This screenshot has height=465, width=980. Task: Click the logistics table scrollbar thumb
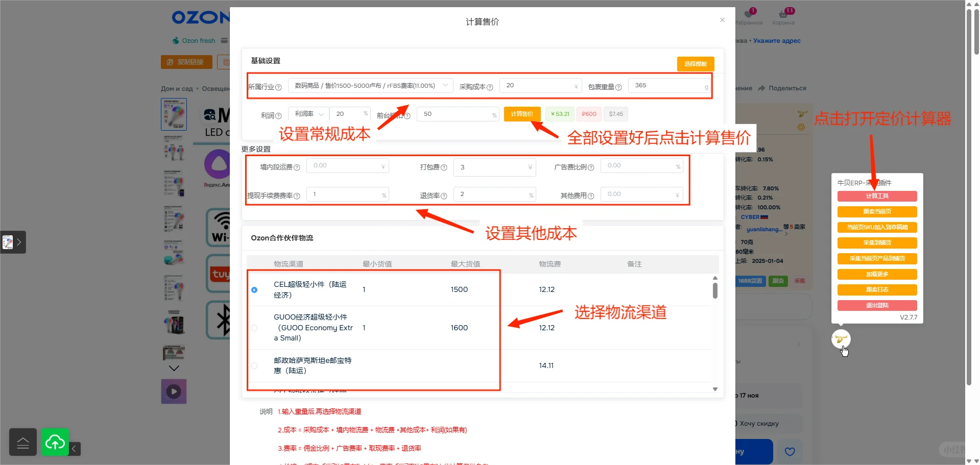[715, 290]
